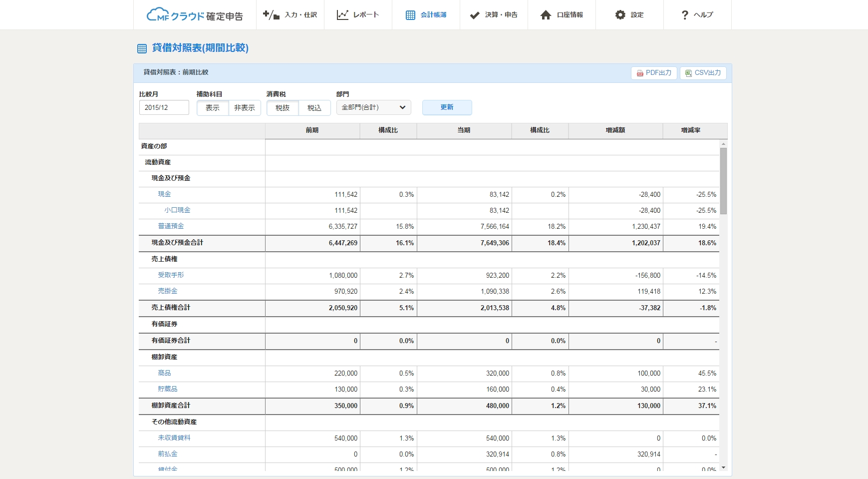
Task: Open the 現金 account link
Action: tap(164, 194)
